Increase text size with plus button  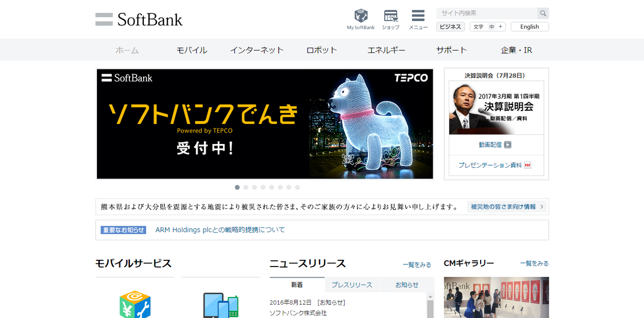point(500,27)
